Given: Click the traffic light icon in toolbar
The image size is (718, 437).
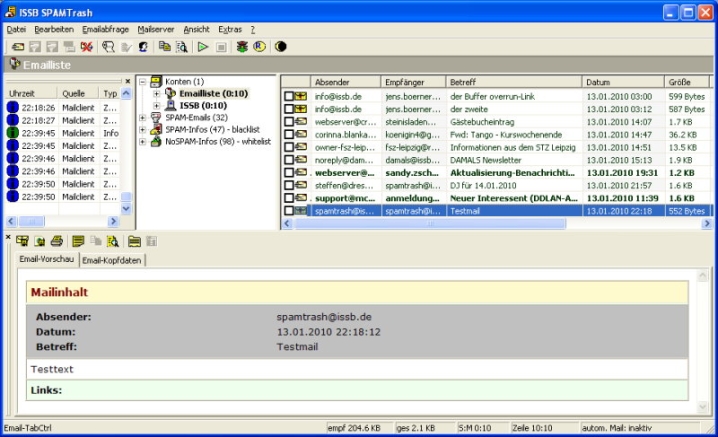Looking at the screenshot, I should click(241, 47).
